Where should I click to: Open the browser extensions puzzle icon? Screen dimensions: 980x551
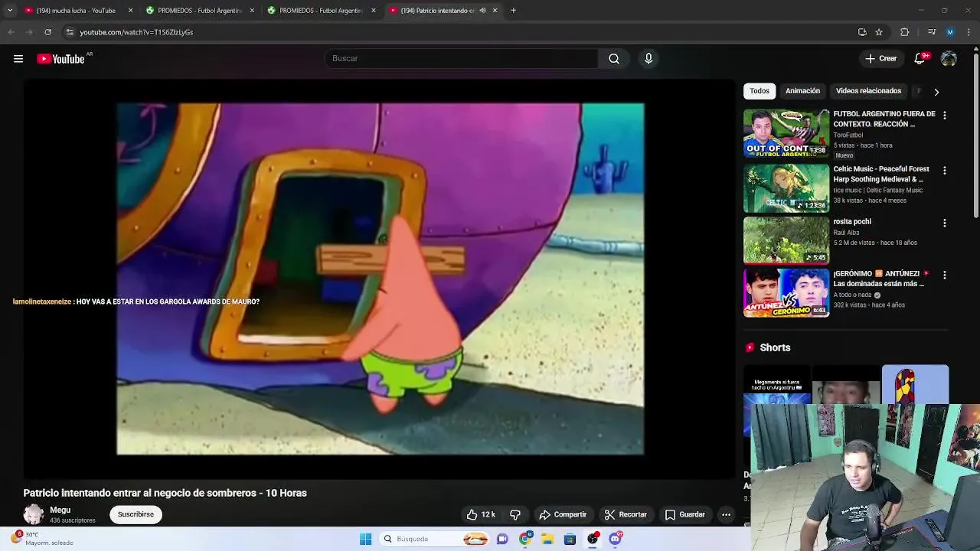[x=905, y=32]
